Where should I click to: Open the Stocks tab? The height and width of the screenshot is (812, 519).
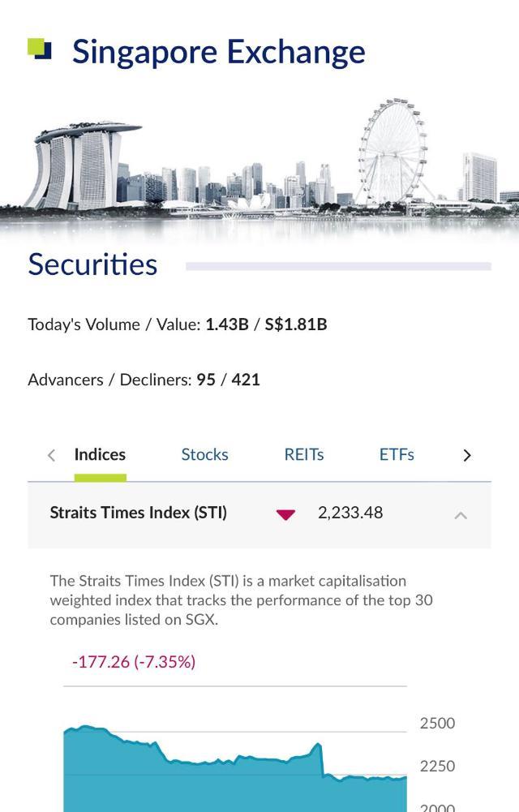point(204,455)
